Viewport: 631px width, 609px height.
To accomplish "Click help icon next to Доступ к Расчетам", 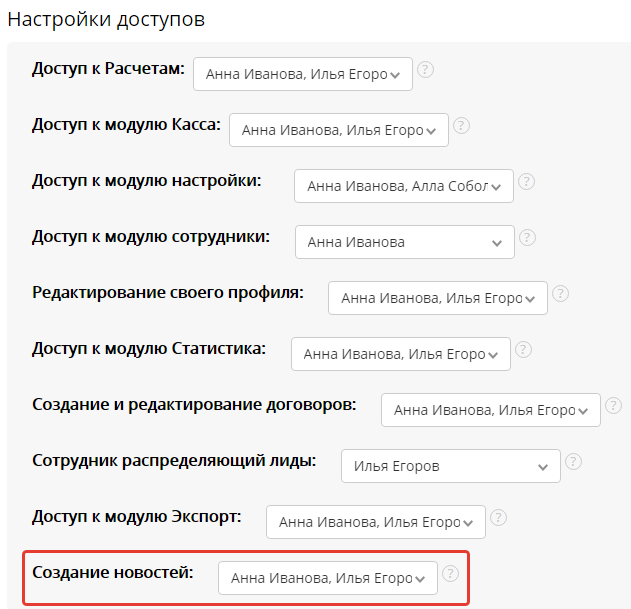I will pos(425,70).
